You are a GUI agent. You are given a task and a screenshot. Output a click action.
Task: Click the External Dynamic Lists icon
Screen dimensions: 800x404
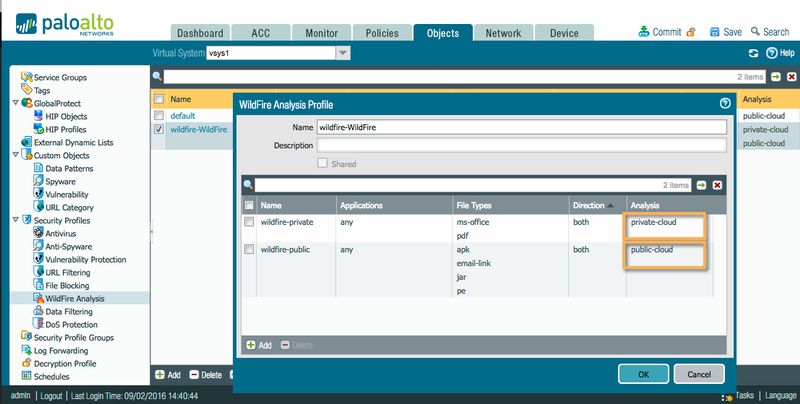click(27, 142)
